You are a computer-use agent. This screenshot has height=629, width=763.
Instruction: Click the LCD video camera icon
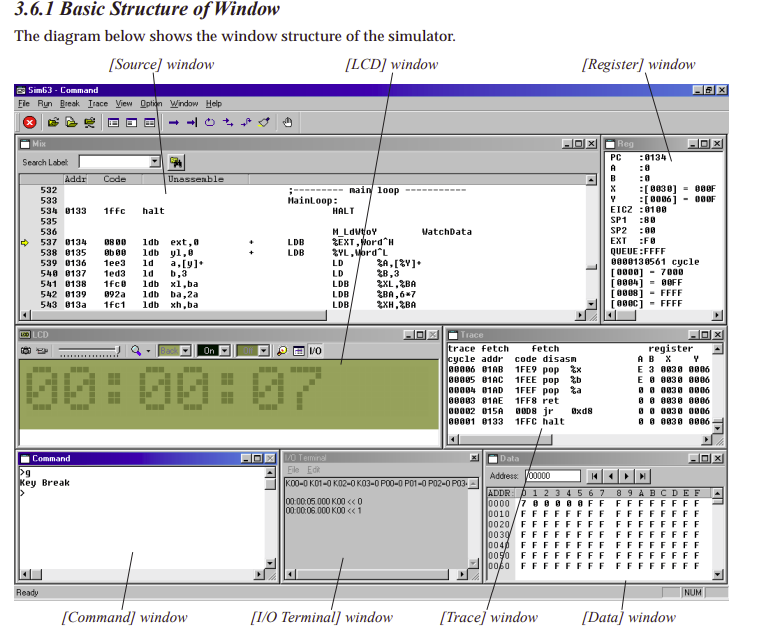[42, 351]
